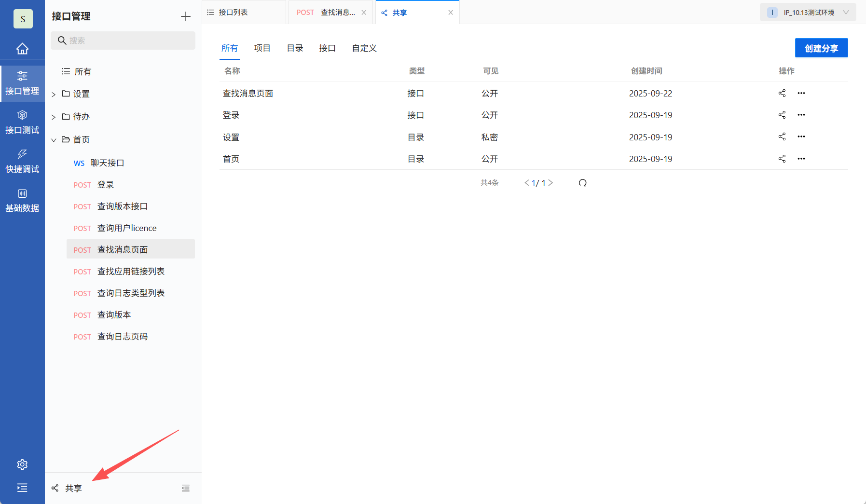Click the plus icon to add new interface
This screenshot has height=504, width=866.
(185, 16)
